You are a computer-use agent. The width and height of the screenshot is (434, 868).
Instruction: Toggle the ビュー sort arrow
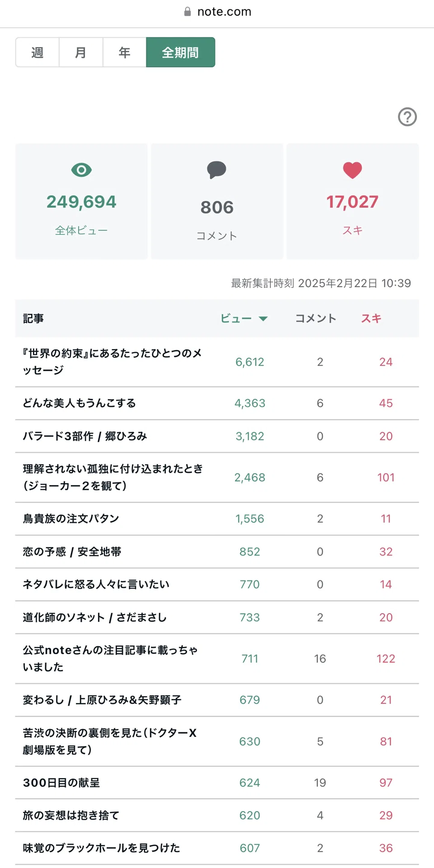click(x=263, y=319)
